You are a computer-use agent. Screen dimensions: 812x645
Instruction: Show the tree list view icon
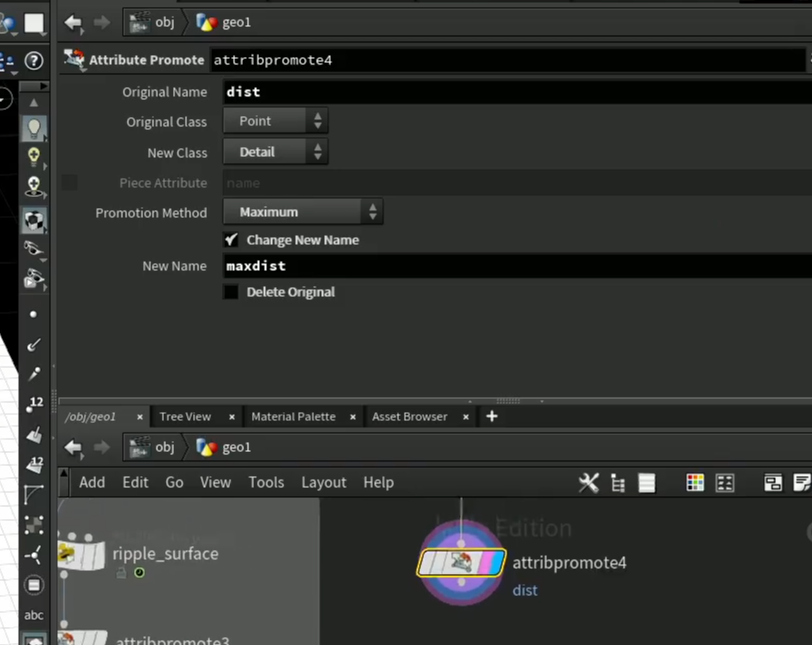(618, 483)
